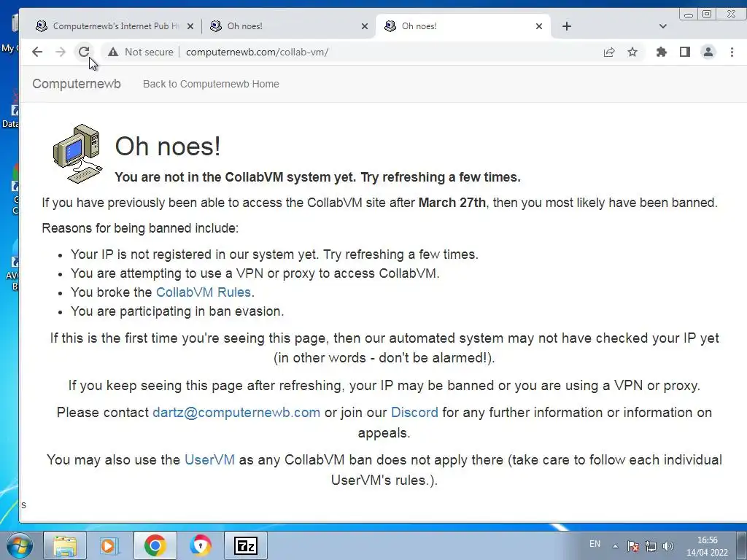The width and height of the screenshot is (747, 560).
Task: Launch Windows Media Player from taskbar
Action: point(109,545)
